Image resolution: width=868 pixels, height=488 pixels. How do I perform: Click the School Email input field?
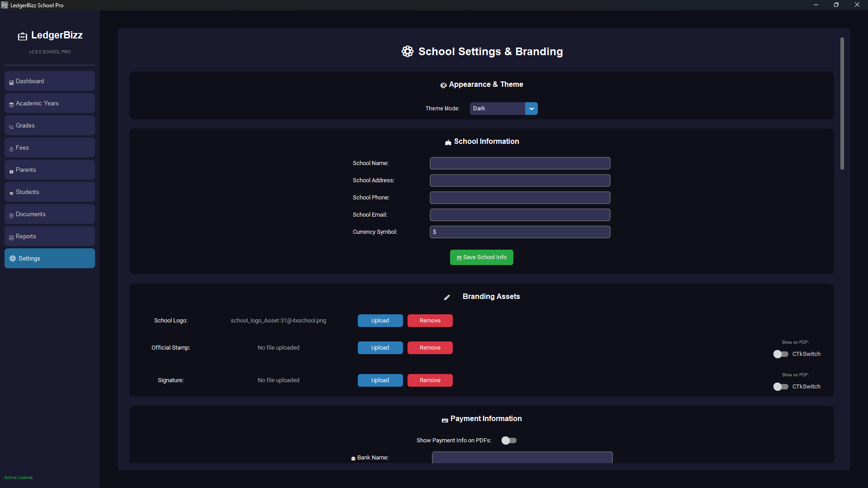[520, 215]
